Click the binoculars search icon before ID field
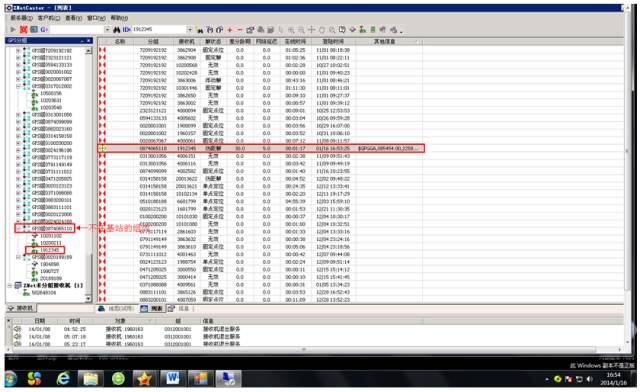640x392 pixels. [x=117, y=30]
